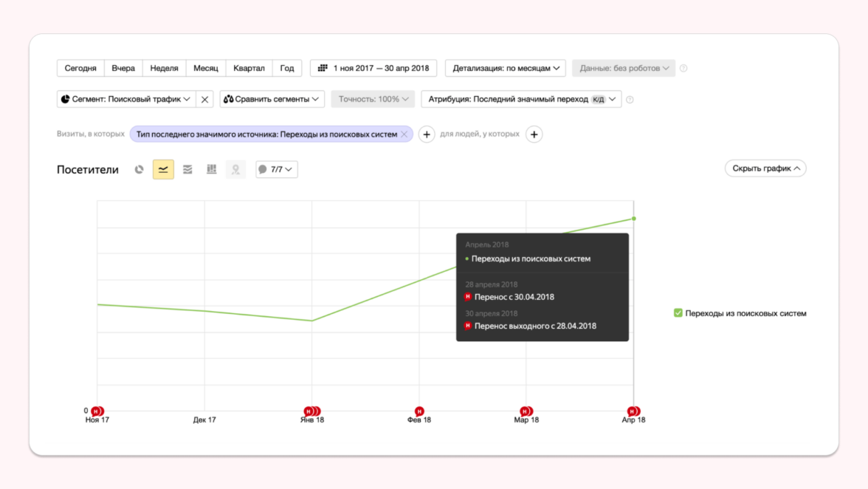Screen dimensions: 868x489
Task: Open the annotations 7/7 dropdown
Action: (277, 169)
